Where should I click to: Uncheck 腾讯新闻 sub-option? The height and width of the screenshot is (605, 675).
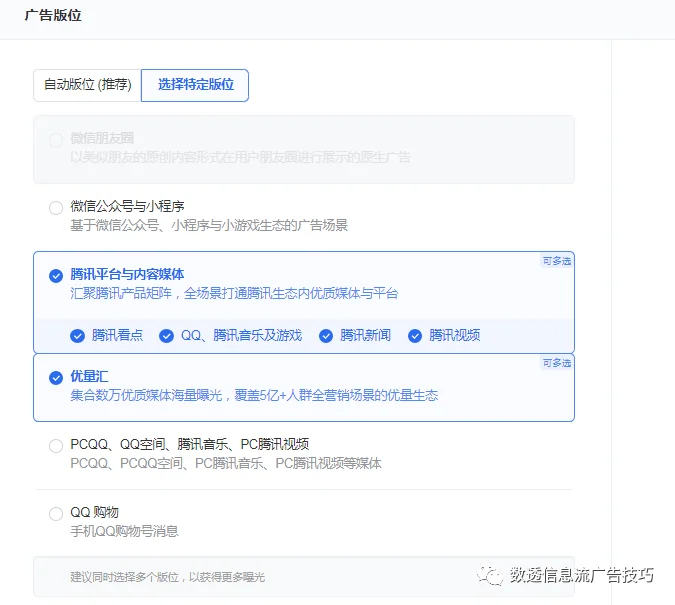click(326, 336)
